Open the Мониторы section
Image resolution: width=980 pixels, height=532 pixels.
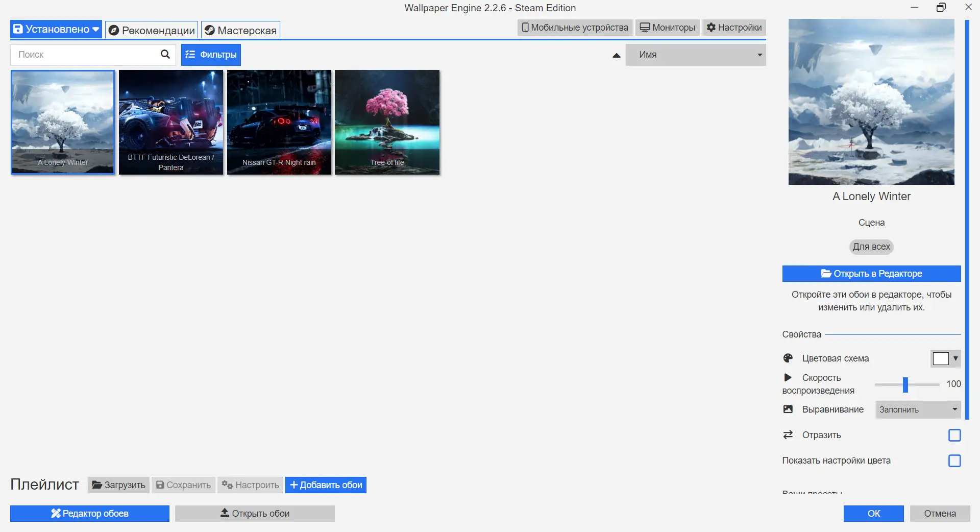(668, 28)
